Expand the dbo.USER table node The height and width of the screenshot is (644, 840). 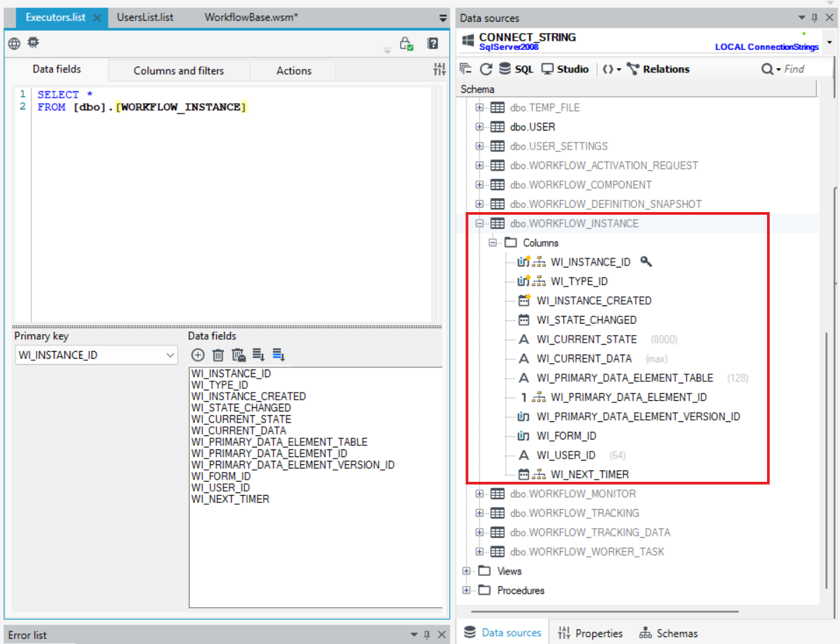(x=479, y=127)
